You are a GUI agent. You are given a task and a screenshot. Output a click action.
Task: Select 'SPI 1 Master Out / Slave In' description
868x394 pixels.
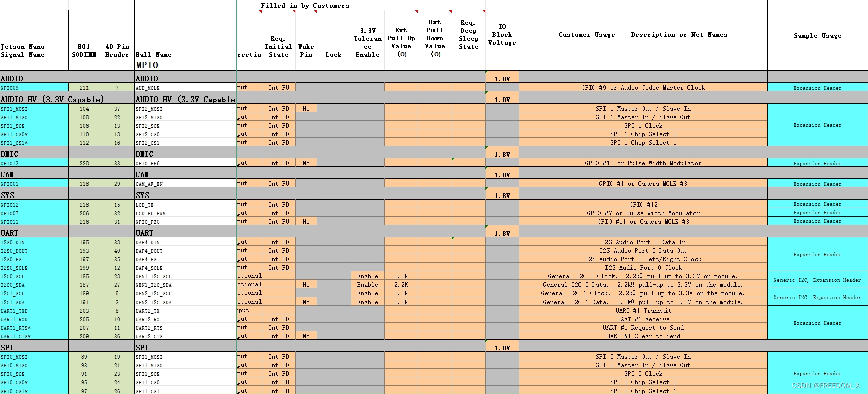click(643, 108)
